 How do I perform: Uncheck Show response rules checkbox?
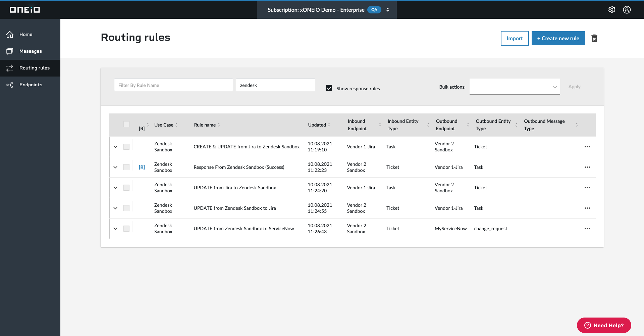pos(329,88)
